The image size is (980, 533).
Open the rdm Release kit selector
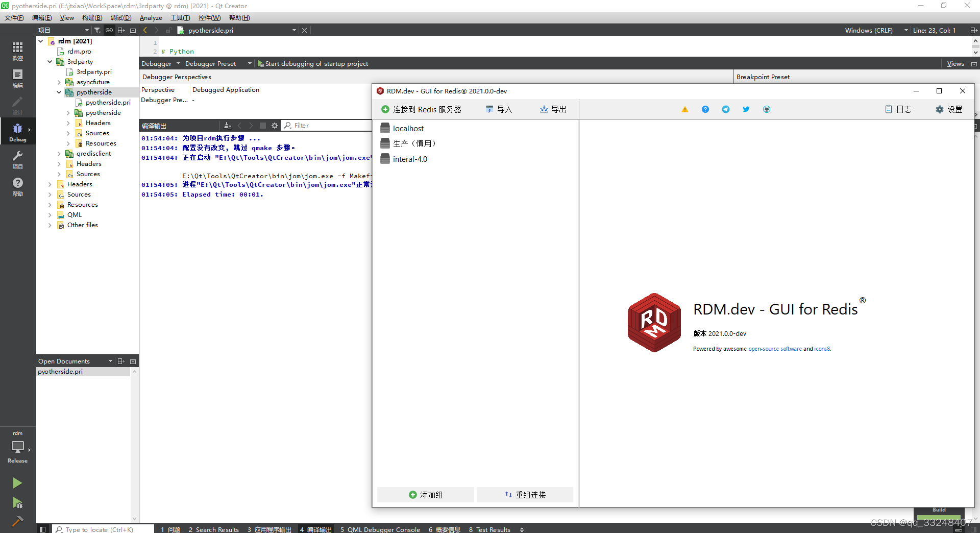pyautogui.click(x=18, y=447)
